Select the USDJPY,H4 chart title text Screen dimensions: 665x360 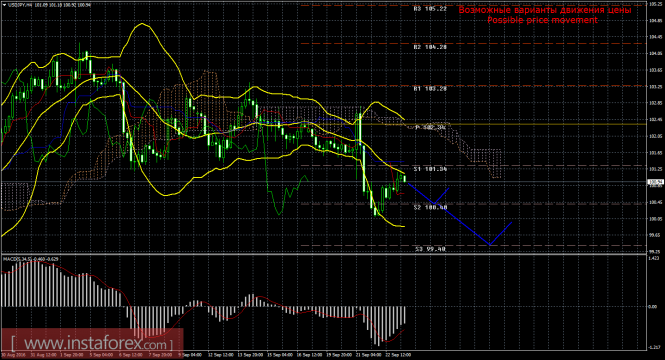coord(20,5)
